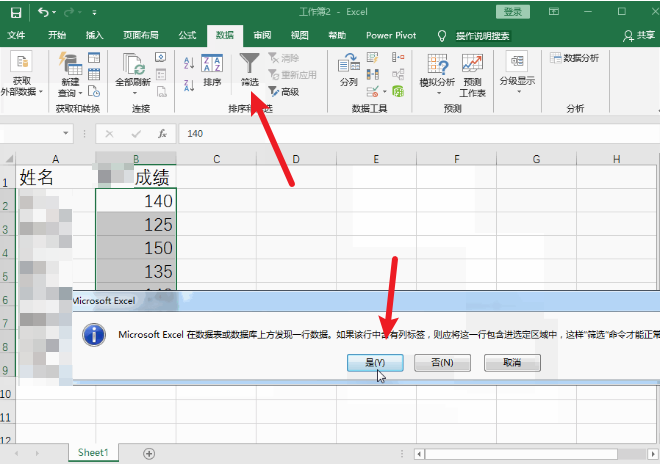Screen dimensions: 661x465
Task: Click the Undo arrow icon
Action: click(43, 12)
